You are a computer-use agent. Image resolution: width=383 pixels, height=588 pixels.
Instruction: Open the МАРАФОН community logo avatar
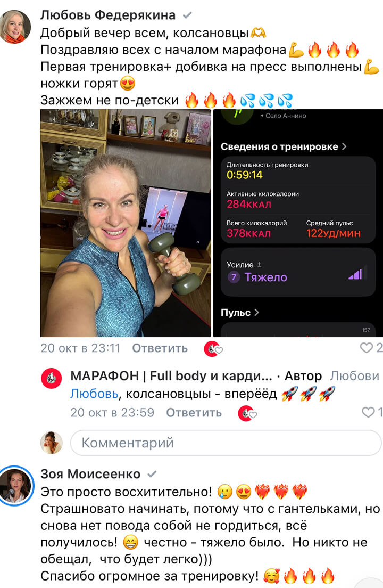coord(51,378)
